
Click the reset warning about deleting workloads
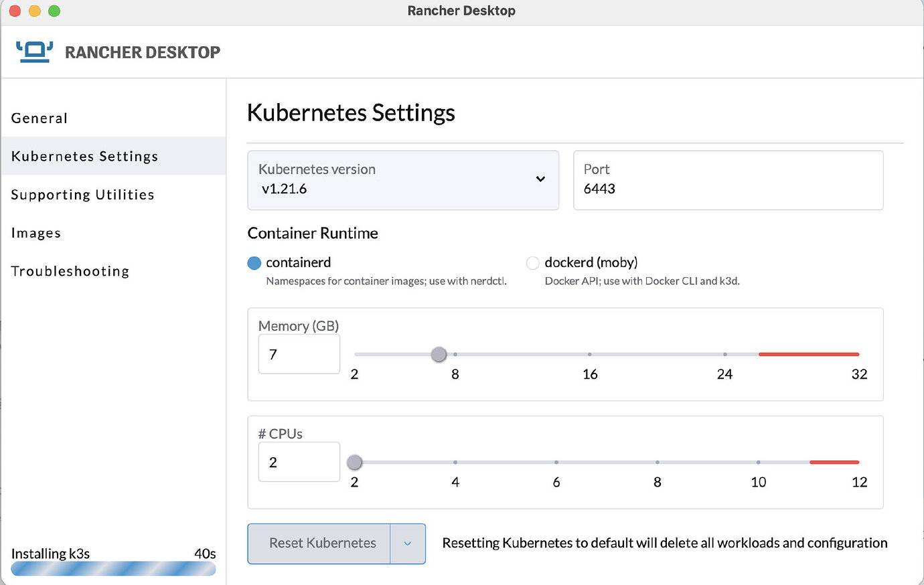click(x=665, y=543)
